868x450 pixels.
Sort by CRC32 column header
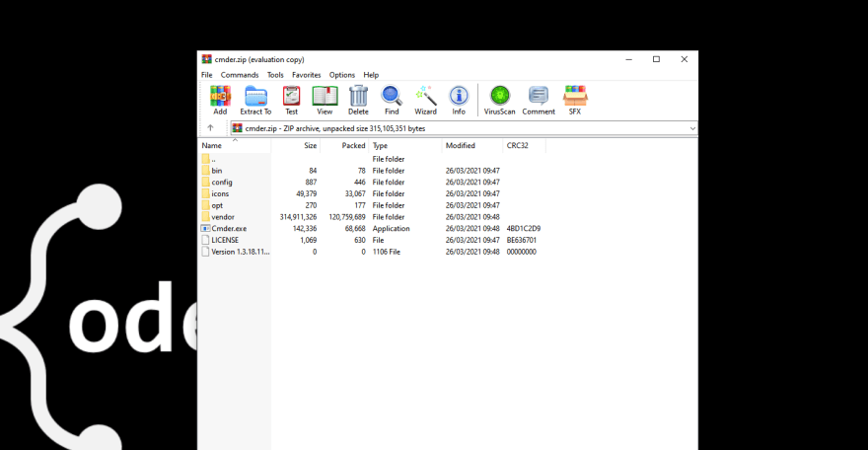[x=524, y=146]
